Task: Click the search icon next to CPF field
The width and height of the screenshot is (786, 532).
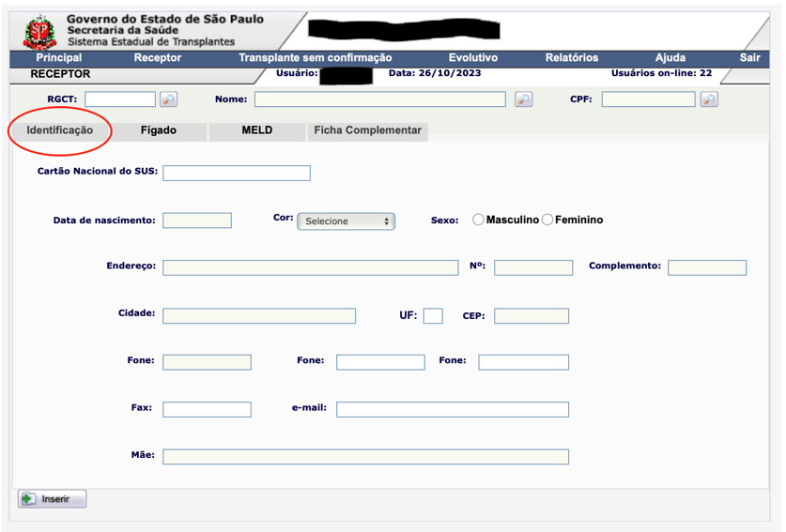Action: point(709,99)
